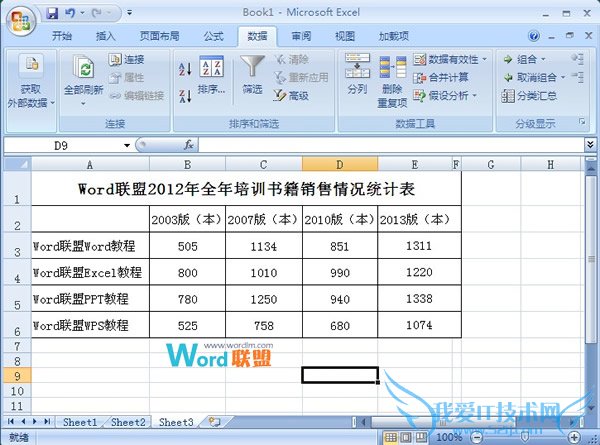Image resolution: width=600 pixels, height=445 pixels.
Task: Undo the last action
Action: pyautogui.click(x=70, y=13)
